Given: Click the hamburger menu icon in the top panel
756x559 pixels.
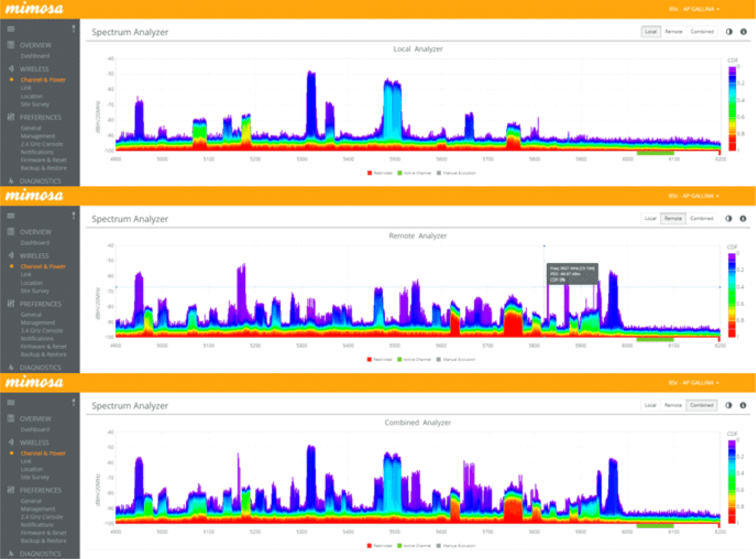Looking at the screenshot, I should pos(11,29).
